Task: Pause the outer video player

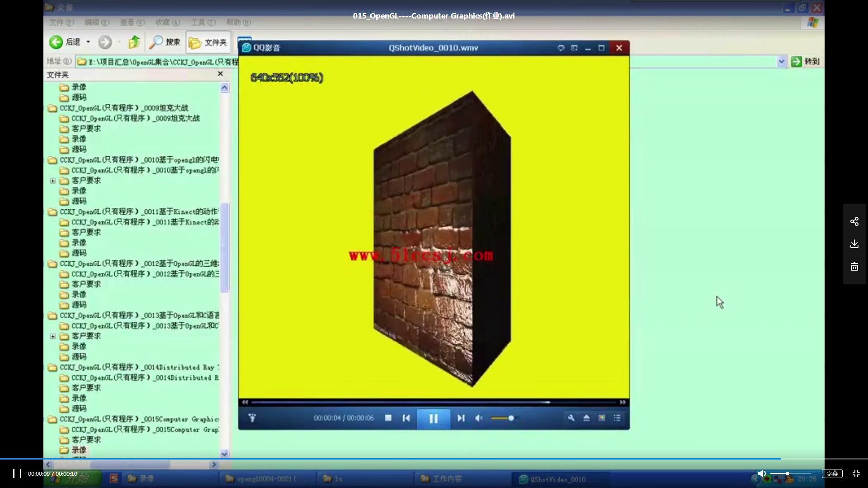Action: 17,474
